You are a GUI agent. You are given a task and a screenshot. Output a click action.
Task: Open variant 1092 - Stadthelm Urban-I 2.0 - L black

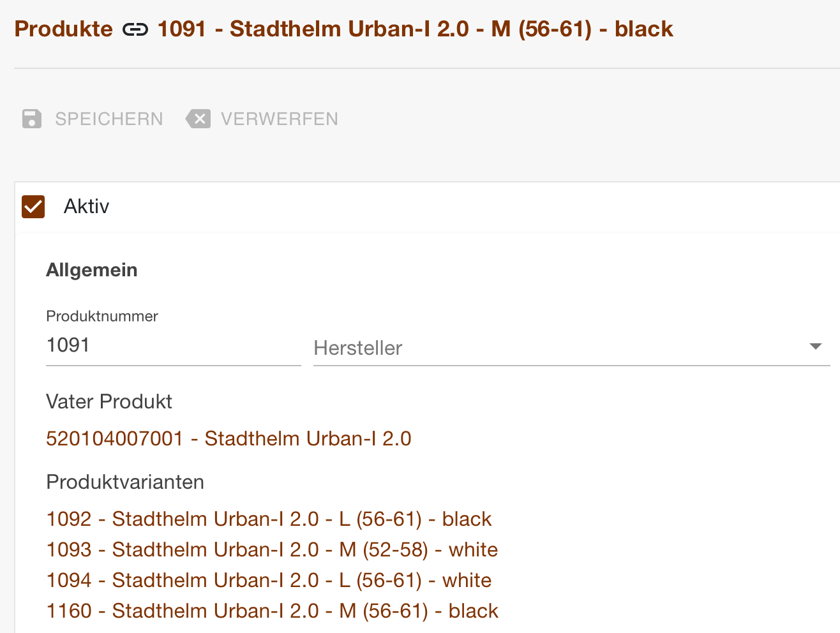click(x=269, y=519)
